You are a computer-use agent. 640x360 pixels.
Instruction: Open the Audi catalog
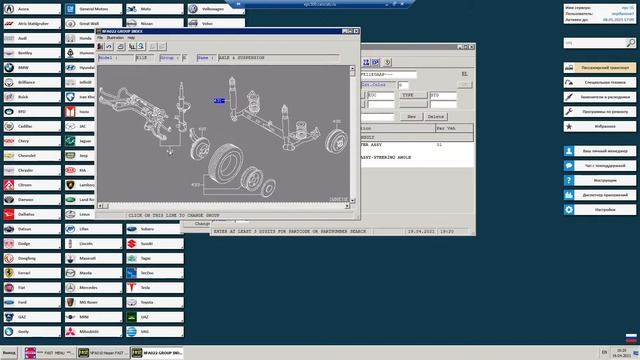[x=32, y=38]
